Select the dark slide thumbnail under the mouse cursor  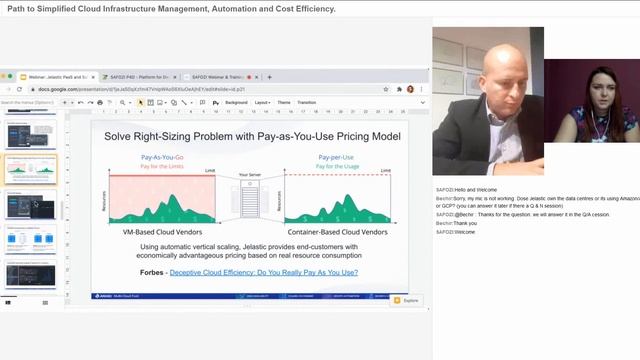click(x=31, y=205)
